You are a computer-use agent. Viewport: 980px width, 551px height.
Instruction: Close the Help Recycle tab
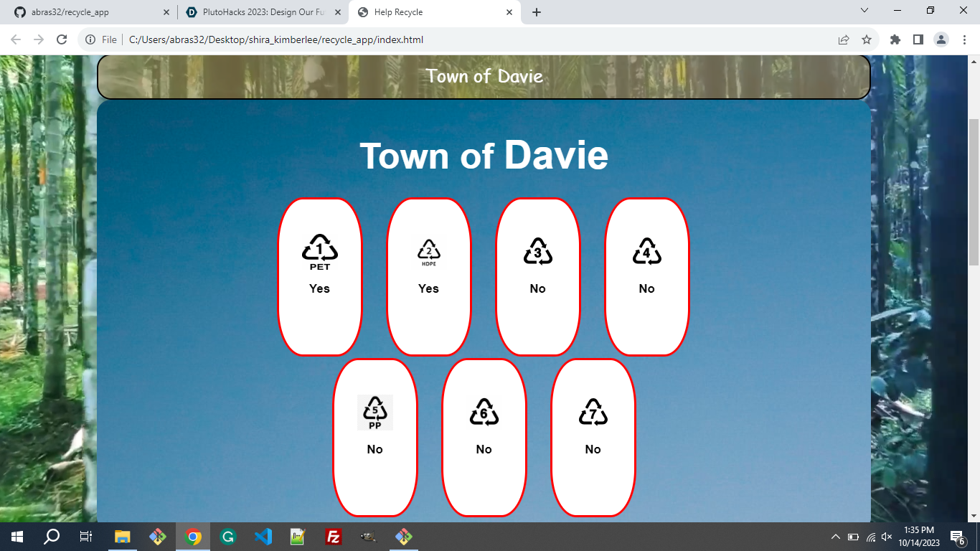coord(509,12)
